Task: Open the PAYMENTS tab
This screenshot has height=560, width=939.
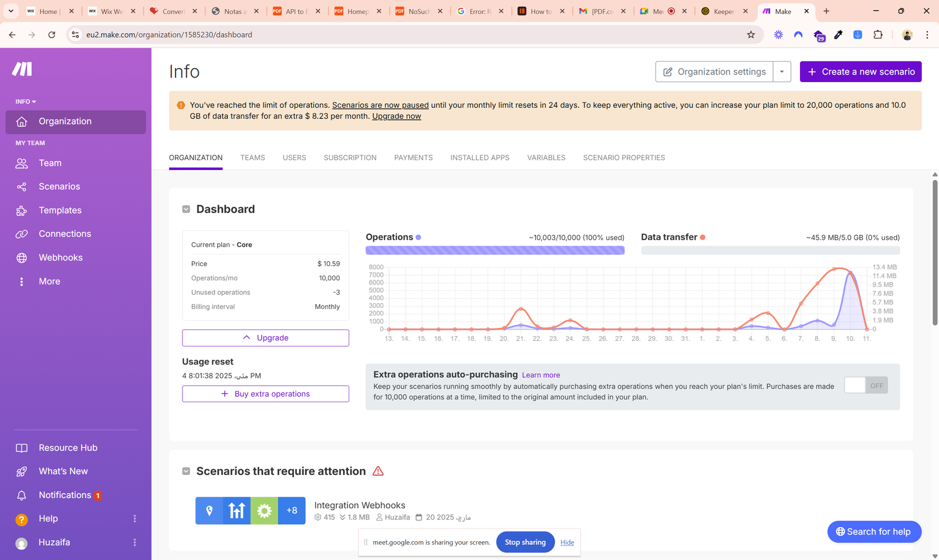Action: (413, 158)
